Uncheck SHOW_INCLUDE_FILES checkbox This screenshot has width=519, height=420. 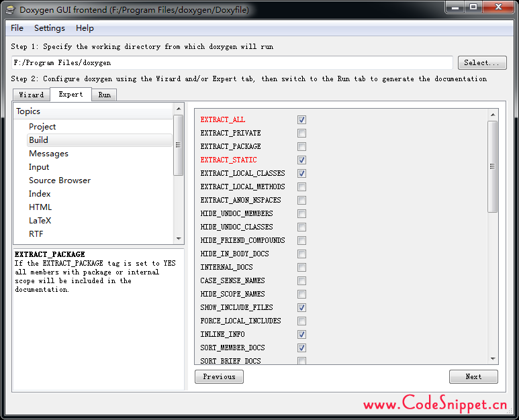(x=301, y=307)
